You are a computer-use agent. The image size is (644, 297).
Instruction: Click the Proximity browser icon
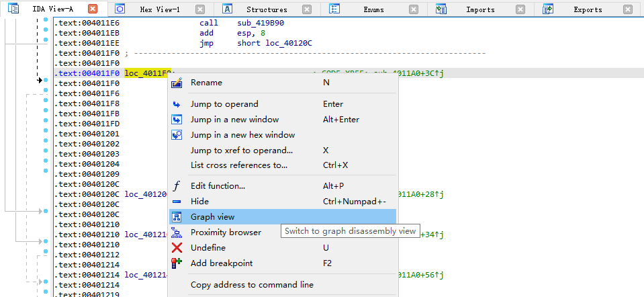[177, 232]
